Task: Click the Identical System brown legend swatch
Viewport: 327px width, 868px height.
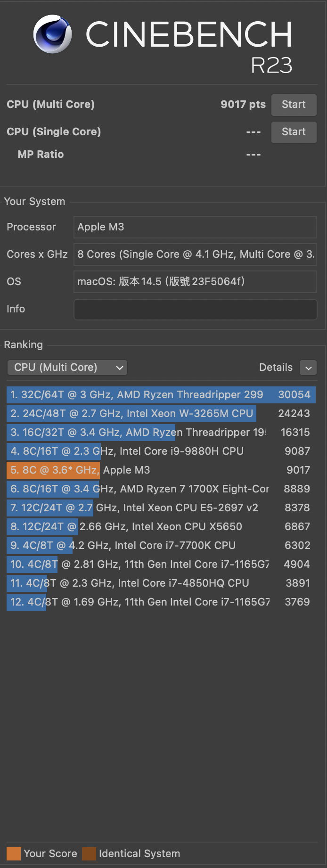Action: pyautogui.click(x=89, y=854)
